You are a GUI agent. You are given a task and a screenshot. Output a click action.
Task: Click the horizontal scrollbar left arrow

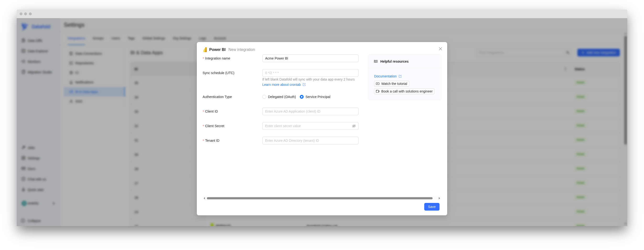click(x=204, y=198)
